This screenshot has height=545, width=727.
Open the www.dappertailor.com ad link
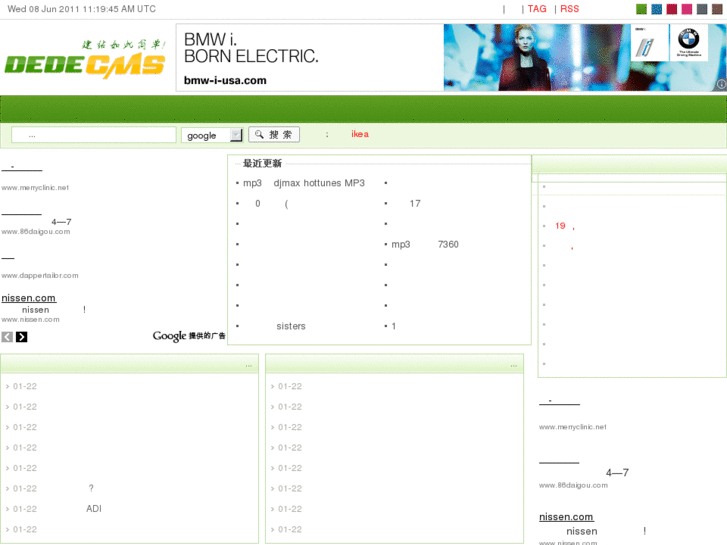[40, 276]
